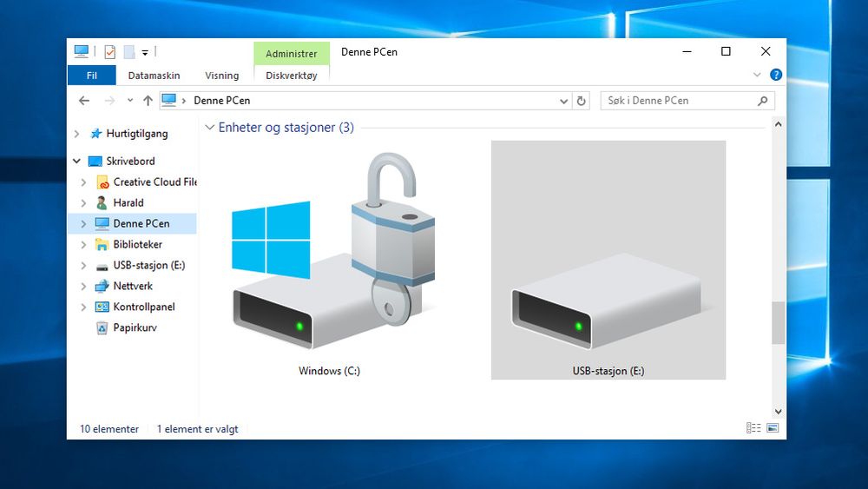868x489 pixels.
Task: Select the Harald user folder
Action: pyautogui.click(x=128, y=202)
